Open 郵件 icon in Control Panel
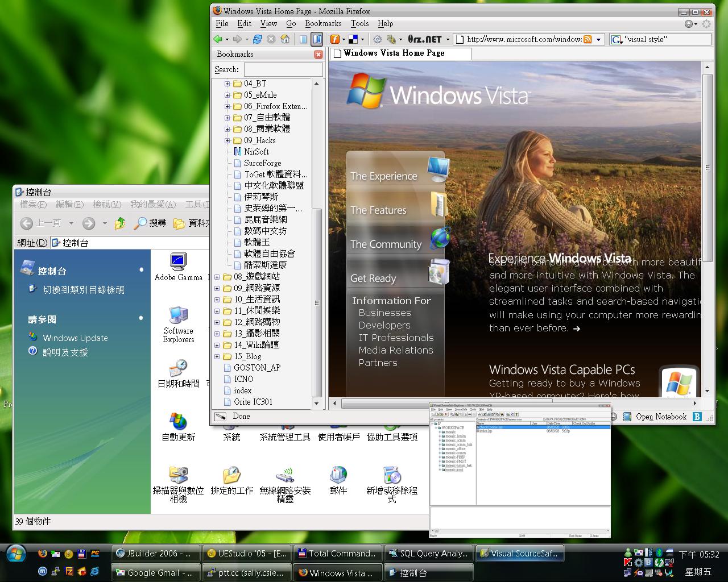The width and height of the screenshot is (728, 582). pyautogui.click(x=338, y=481)
